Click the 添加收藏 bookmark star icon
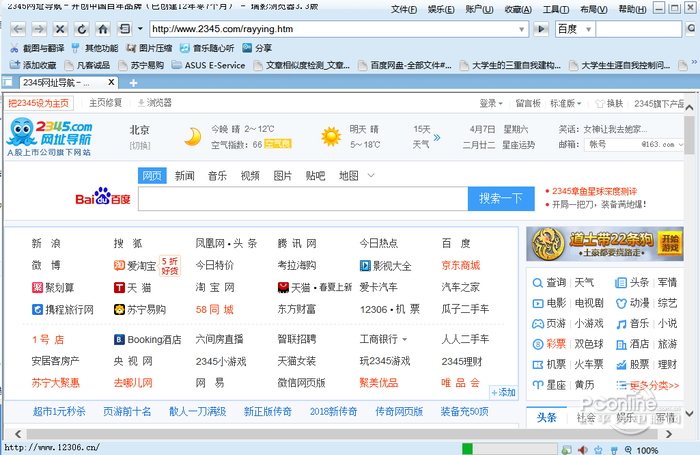700x455 pixels. (32, 65)
